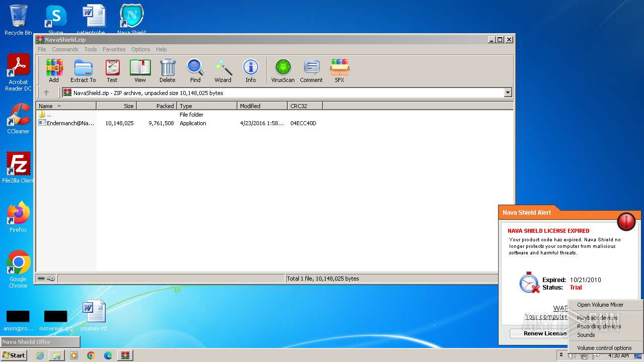Viewport: 644px width, 362px height.
Task: Click the red exclamation alert icon
Action: [x=626, y=221]
